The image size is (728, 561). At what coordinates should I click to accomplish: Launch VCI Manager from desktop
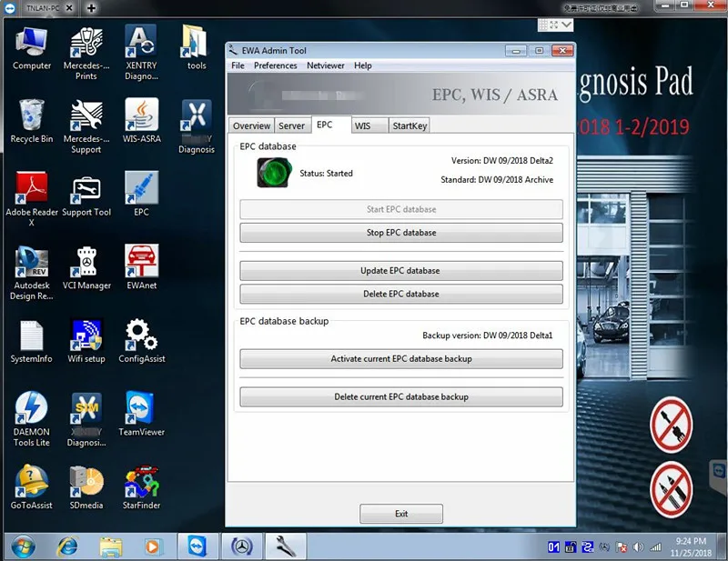point(86,267)
